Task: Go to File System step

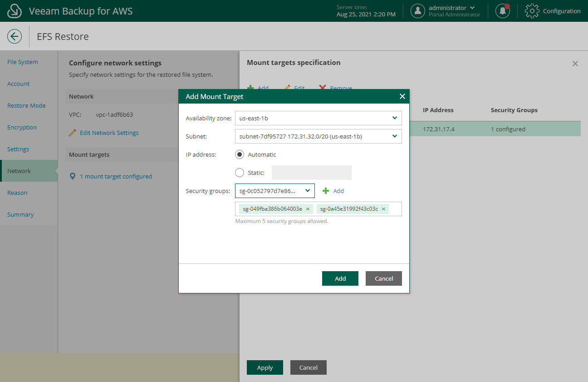Action: (x=23, y=62)
